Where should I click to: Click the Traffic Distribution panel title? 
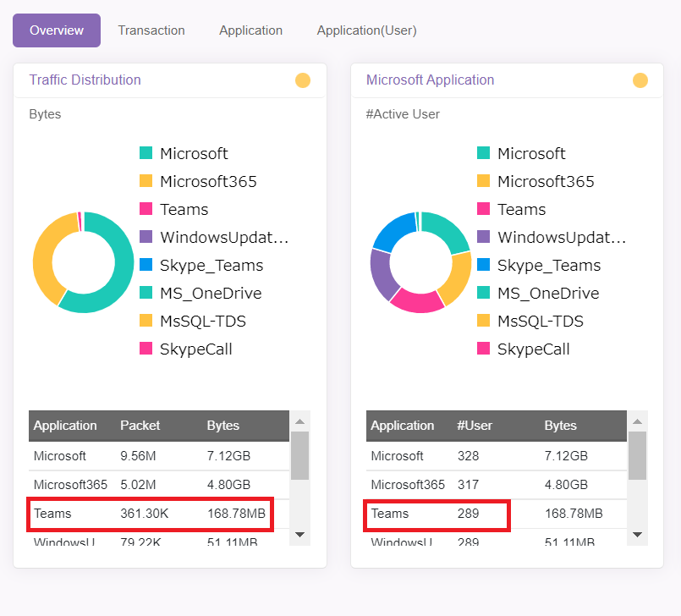[x=85, y=80]
